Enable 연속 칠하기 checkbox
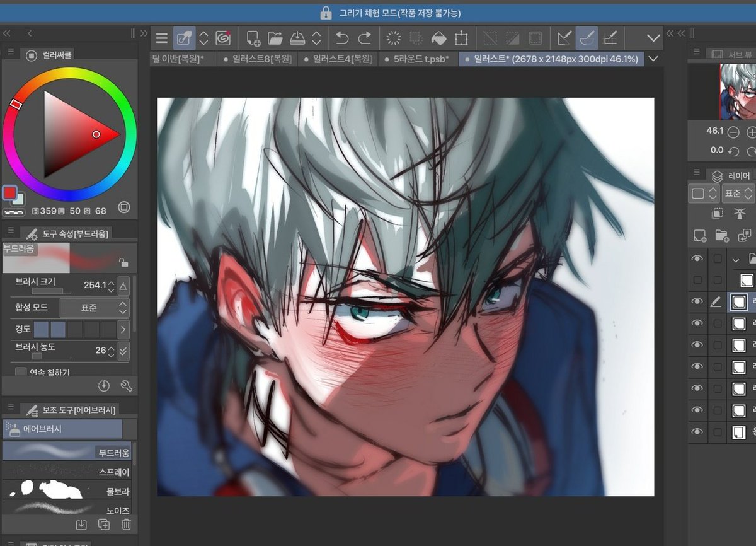Screen dimensions: 756x546 click(21, 372)
